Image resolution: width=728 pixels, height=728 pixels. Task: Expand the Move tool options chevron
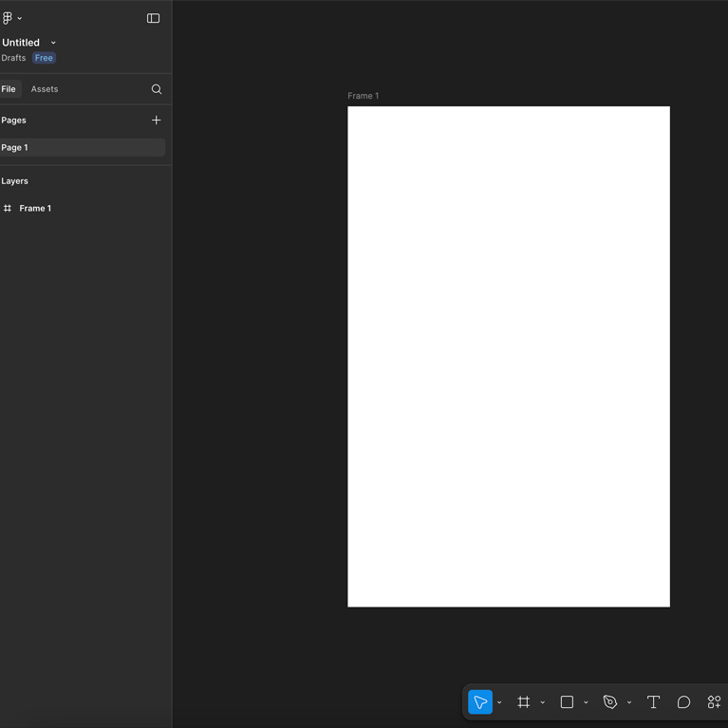click(499, 703)
